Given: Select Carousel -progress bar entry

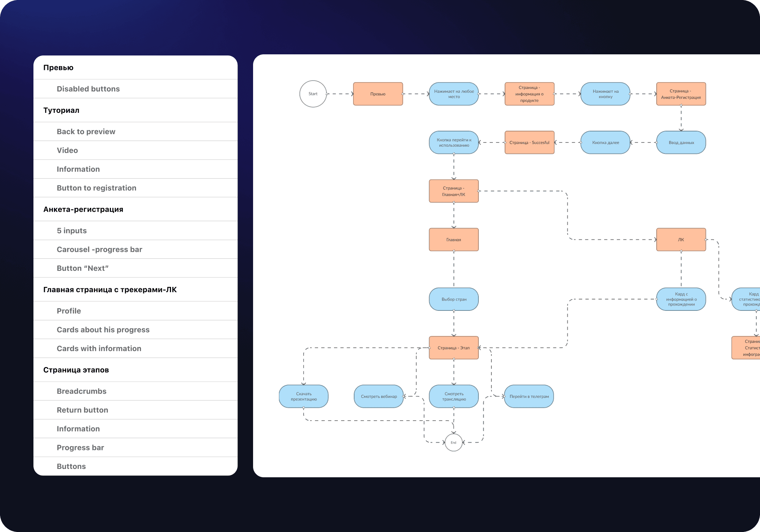Looking at the screenshot, I should pyautogui.click(x=99, y=249).
